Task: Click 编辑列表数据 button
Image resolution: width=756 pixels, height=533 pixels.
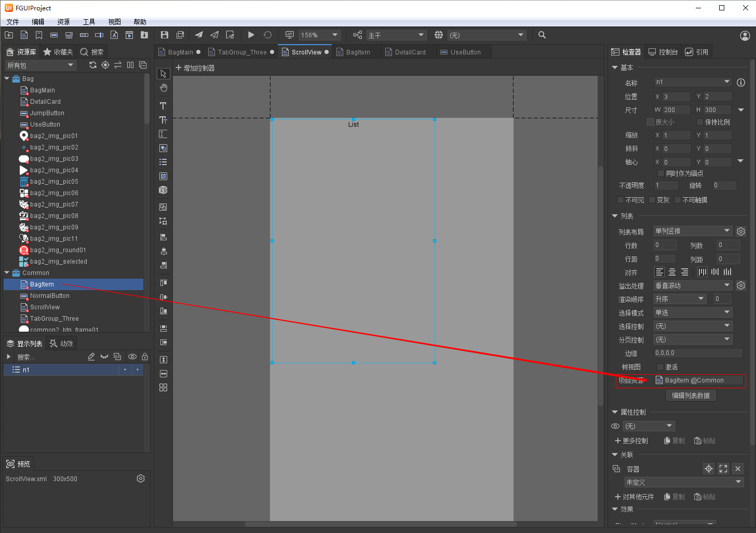Action: pyautogui.click(x=691, y=395)
